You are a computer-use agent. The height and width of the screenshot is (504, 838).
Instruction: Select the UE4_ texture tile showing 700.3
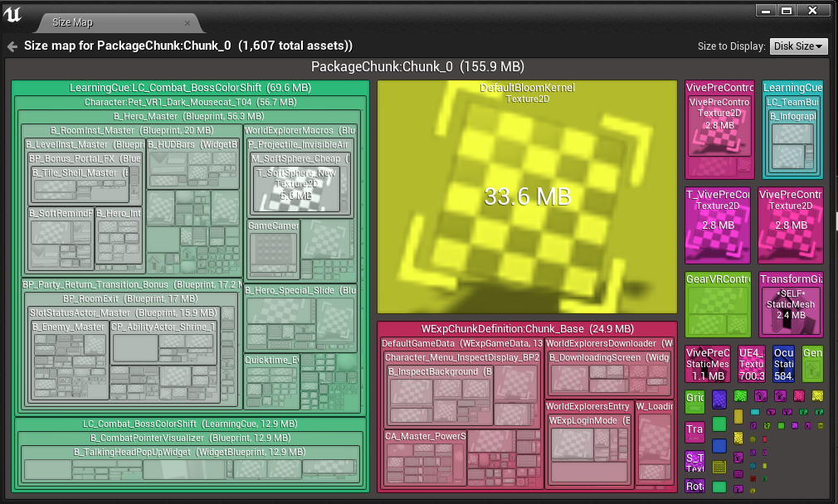click(x=751, y=364)
